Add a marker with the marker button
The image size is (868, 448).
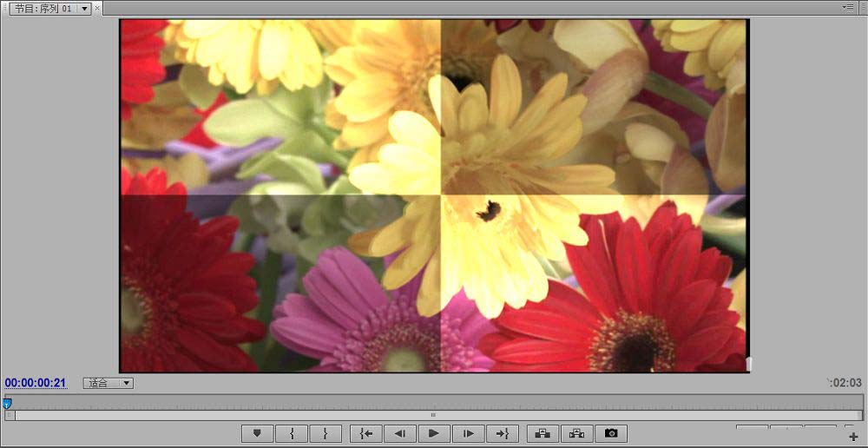pos(257,433)
